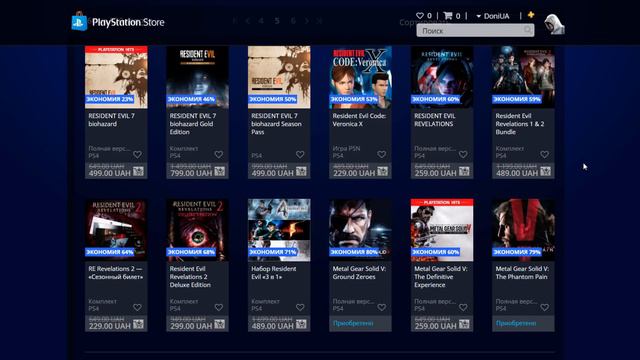Viewport: 640px width, 360px height.
Task: Open the wishlist heart in the header
Action: (x=420, y=16)
